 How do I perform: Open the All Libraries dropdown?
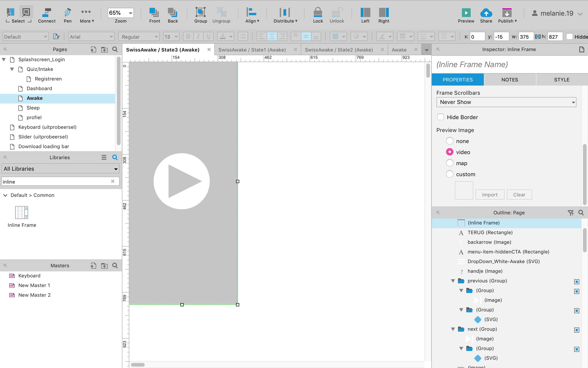tap(60, 169)
